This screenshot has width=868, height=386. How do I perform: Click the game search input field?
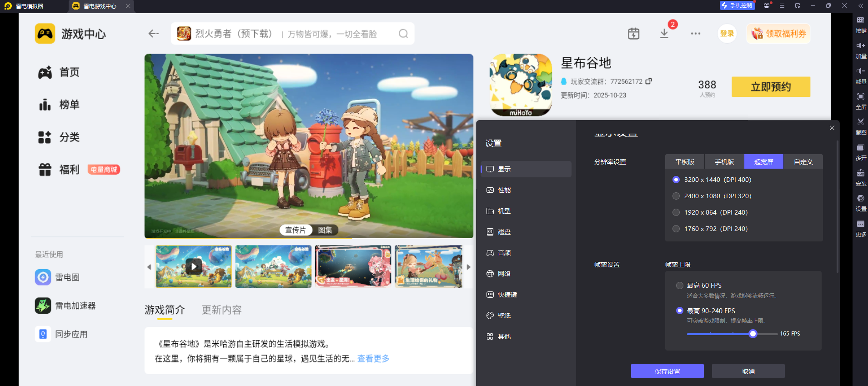(293, 34)
